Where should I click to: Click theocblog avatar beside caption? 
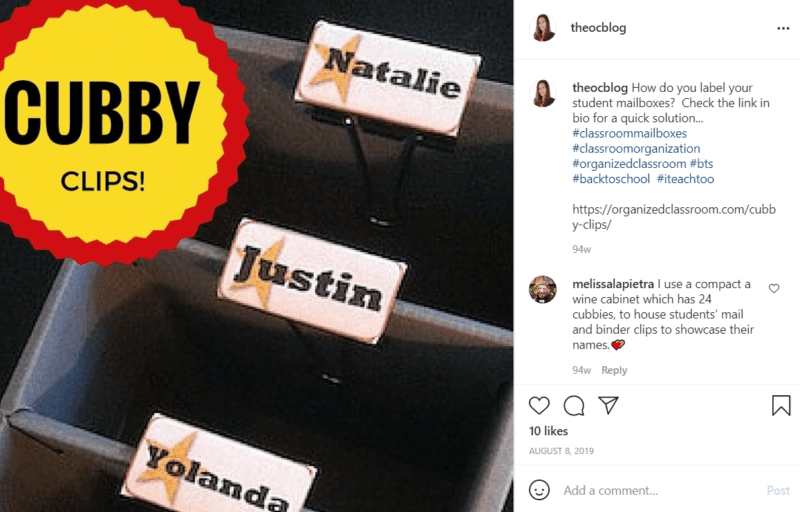pos(543,93)
